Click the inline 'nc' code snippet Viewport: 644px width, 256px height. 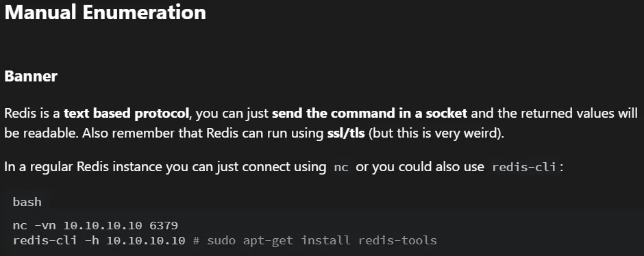pos(341,168)
